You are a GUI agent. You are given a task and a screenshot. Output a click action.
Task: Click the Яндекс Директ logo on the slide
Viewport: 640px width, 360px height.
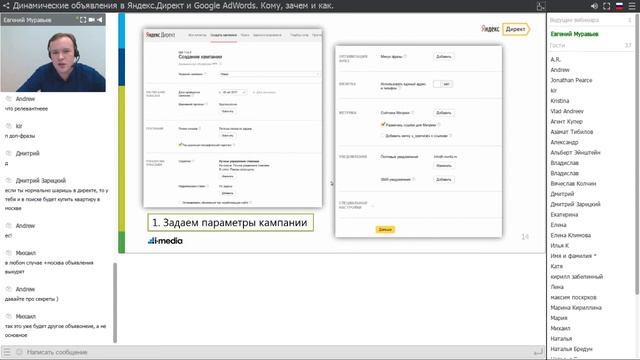tap(505, 29)
